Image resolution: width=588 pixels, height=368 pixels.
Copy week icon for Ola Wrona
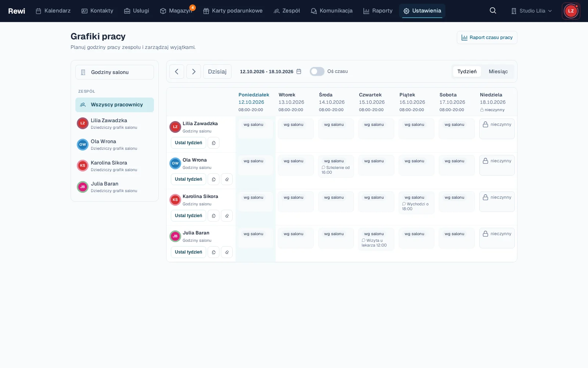click(214, 179)
